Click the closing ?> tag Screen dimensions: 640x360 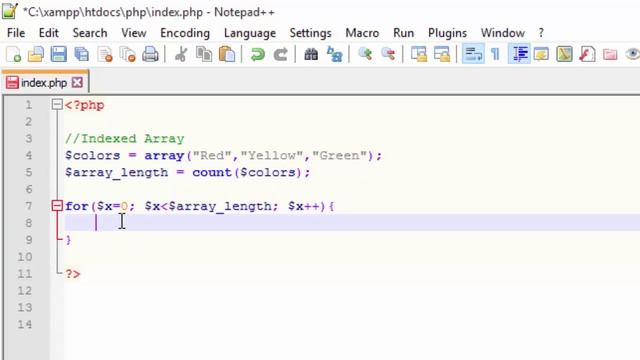[73, 274]
